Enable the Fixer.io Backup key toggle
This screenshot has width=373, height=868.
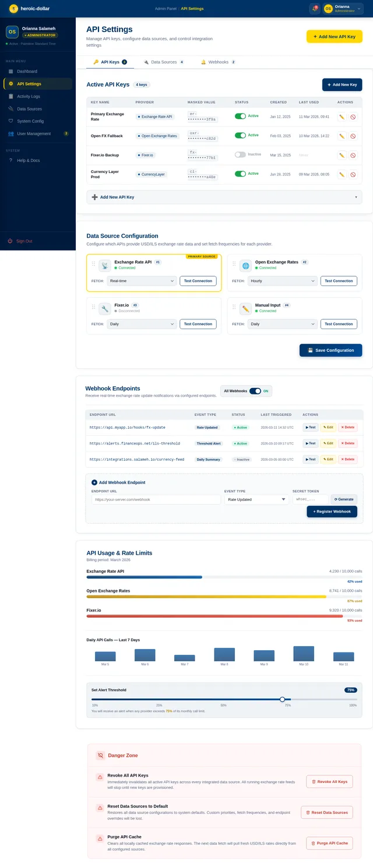(240, 155)
